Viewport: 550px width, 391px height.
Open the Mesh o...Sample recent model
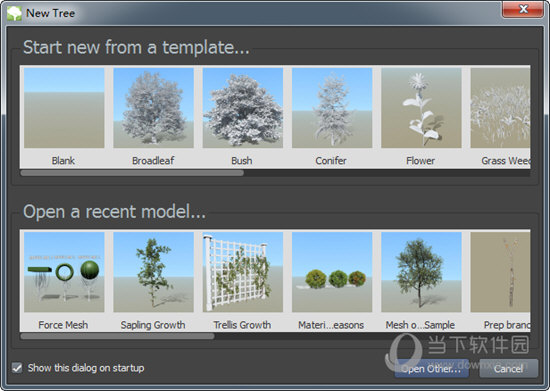pos(421,272)
